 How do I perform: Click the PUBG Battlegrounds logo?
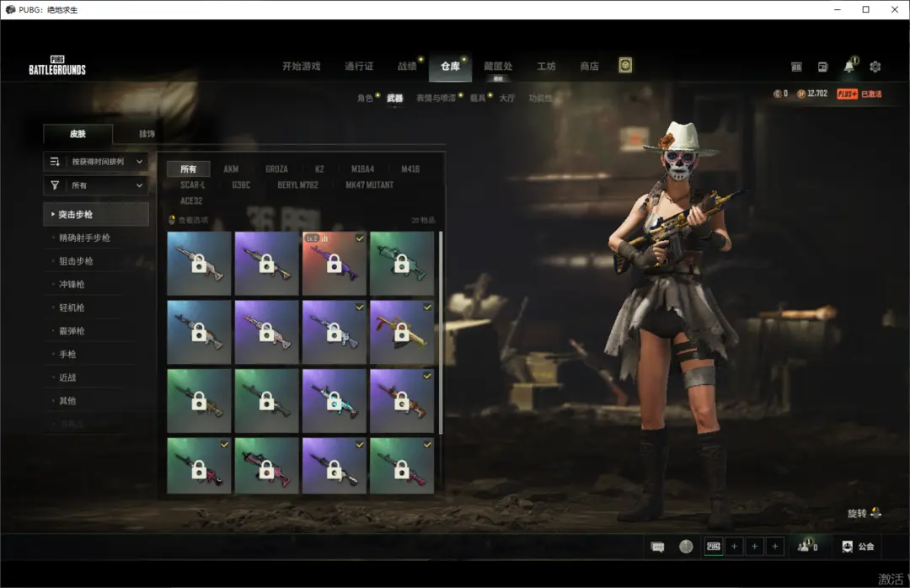pos(57,66)
